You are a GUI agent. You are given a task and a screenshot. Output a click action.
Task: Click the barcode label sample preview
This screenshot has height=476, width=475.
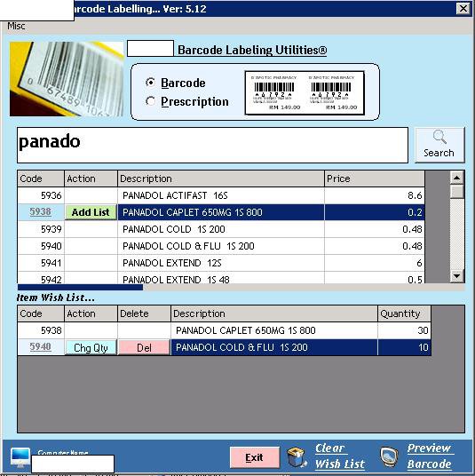[305, 93]
